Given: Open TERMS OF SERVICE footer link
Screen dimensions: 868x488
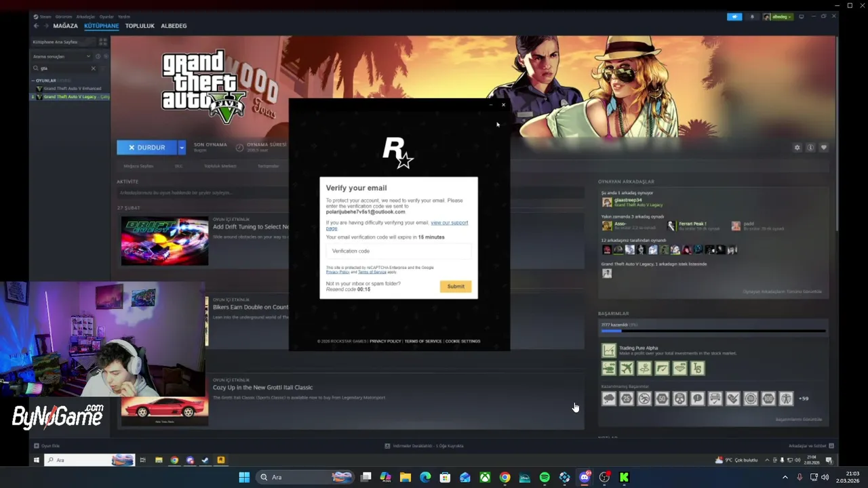Looking at the screenshot, I should click(x=423, y=341).
